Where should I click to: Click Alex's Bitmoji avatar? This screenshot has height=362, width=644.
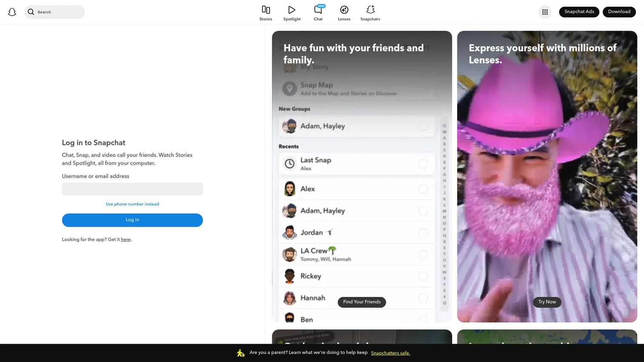click(290, 189)
